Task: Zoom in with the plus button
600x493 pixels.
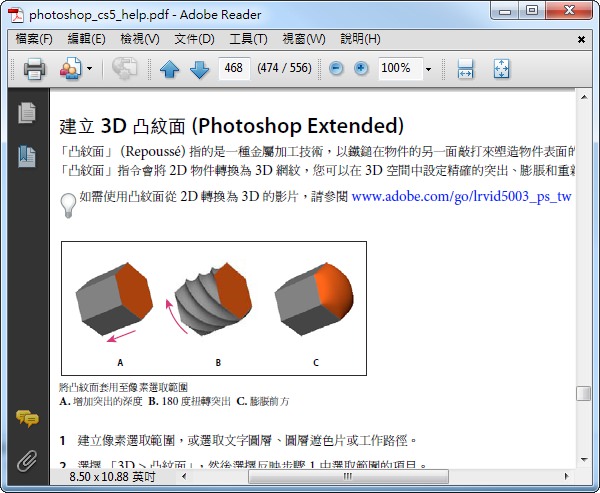Action: tap(360, 69)
